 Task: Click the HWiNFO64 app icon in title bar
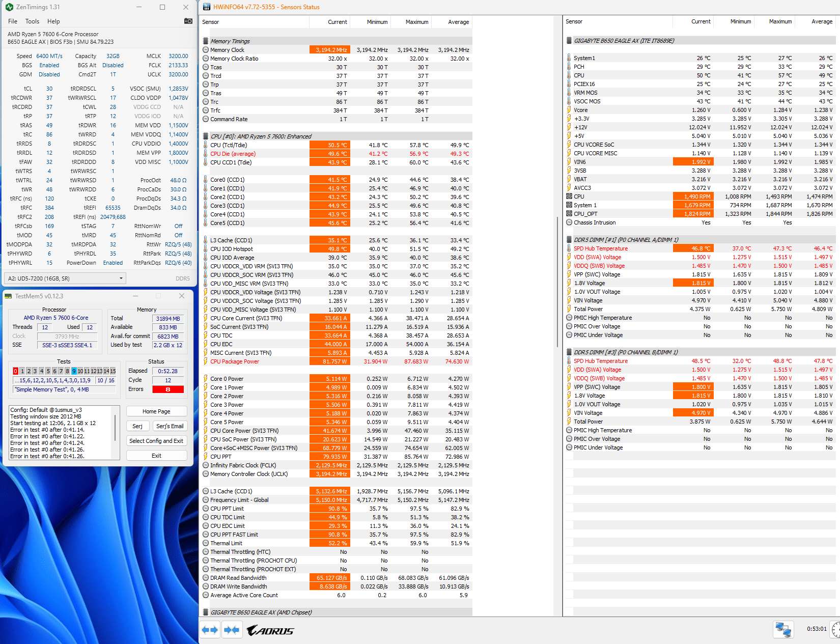(206, 7)
